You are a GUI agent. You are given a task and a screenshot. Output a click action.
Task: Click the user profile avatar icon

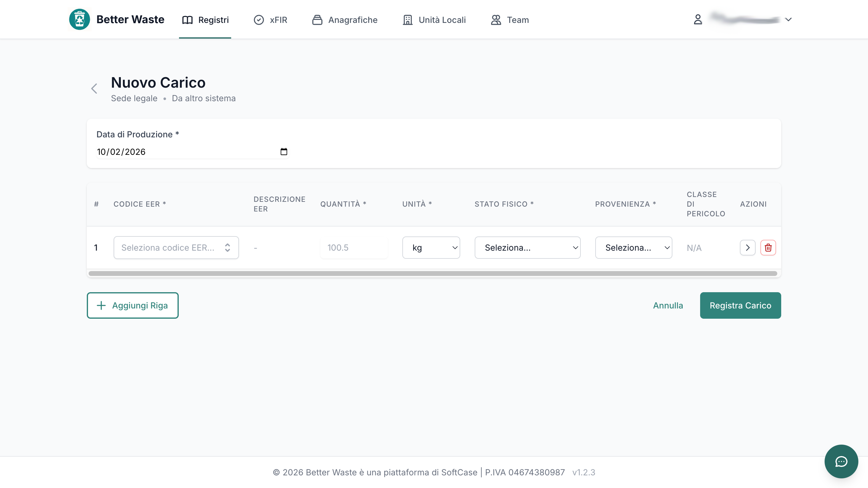coord(698,20)
